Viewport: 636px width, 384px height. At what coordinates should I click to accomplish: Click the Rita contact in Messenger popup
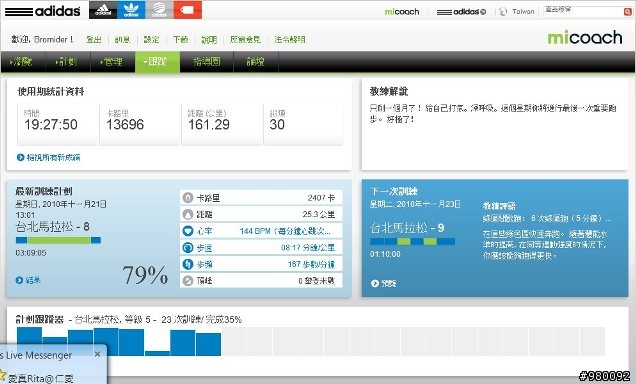click(x=41, y=378)
